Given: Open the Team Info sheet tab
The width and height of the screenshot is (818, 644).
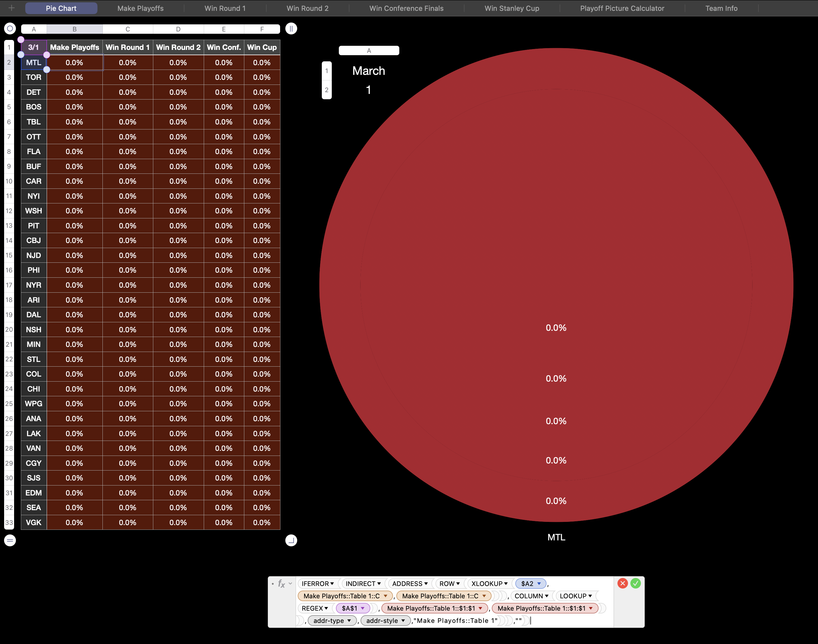Looking at the screenshot, I should [721, 8].
